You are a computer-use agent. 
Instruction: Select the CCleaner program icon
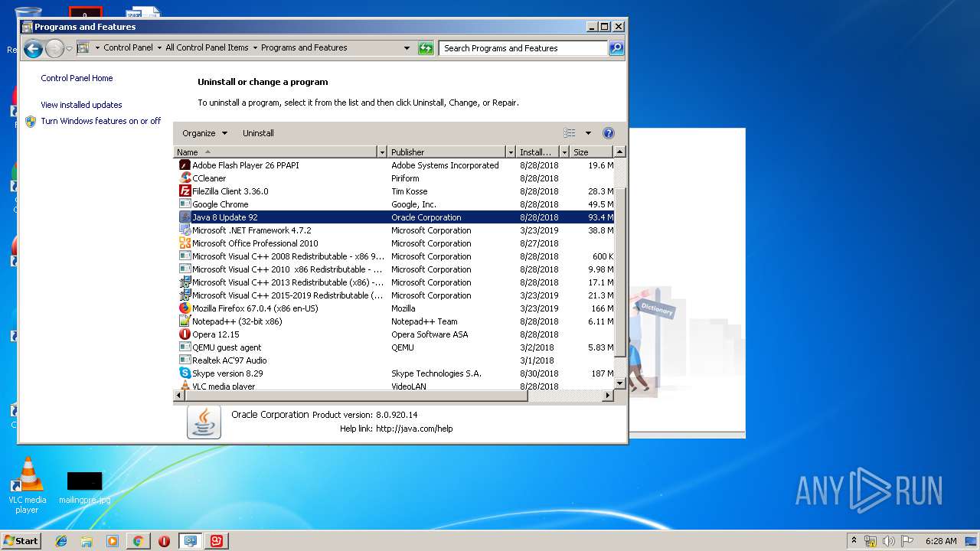pos(185,178)
